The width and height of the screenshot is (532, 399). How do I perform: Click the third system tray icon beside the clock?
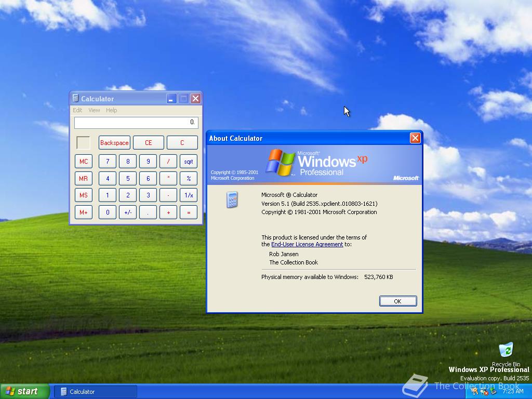click(x=494, y=392)
